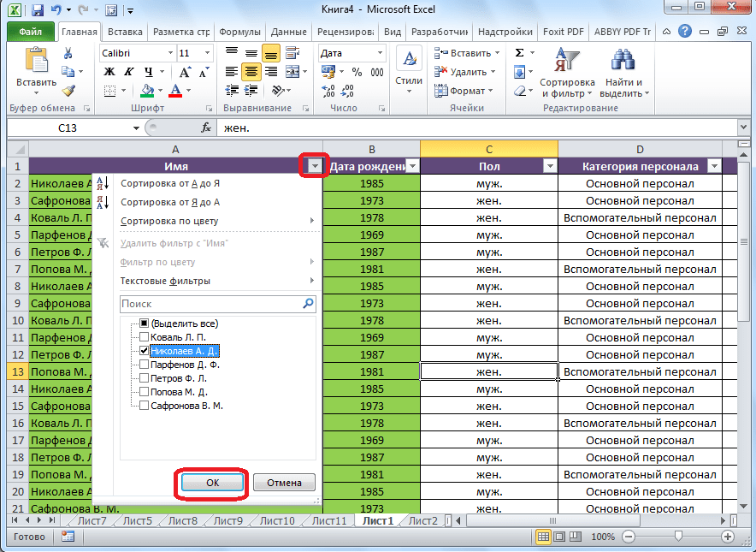Viewport: 756px width, 552px height.
Task: Open the Пол column filter dropdown
Action: [x=550, y=166]
